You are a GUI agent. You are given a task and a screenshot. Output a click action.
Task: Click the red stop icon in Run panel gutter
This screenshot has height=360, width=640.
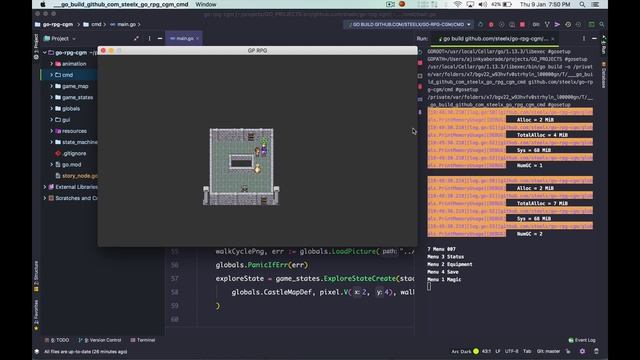coord(420,63)
